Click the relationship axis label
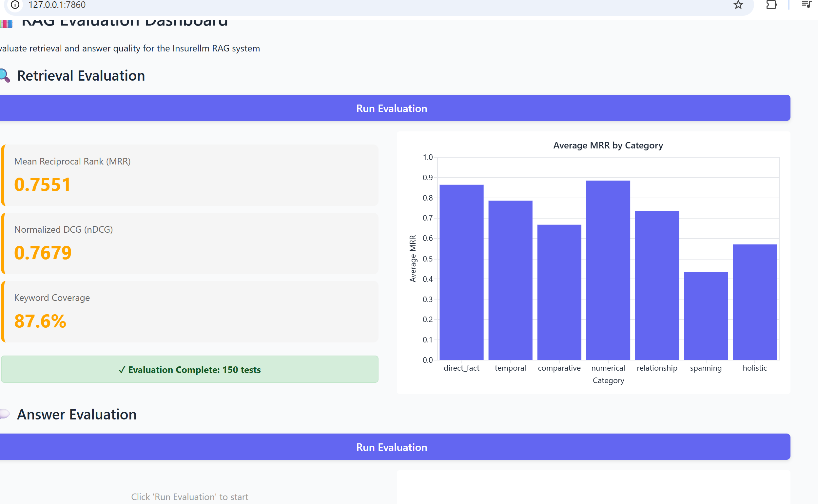 tap(657, 368)
